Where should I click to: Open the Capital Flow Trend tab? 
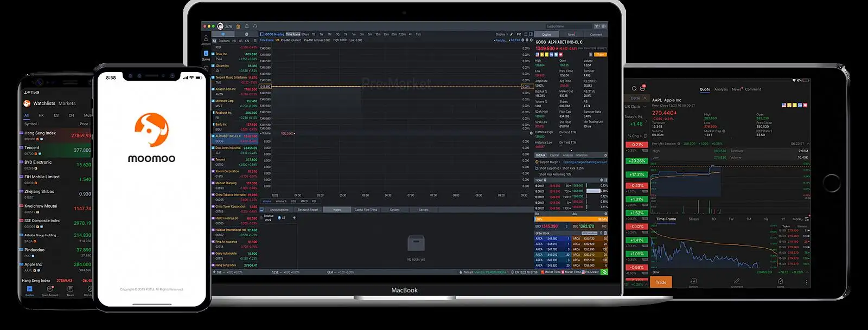[x=366, y=210]
